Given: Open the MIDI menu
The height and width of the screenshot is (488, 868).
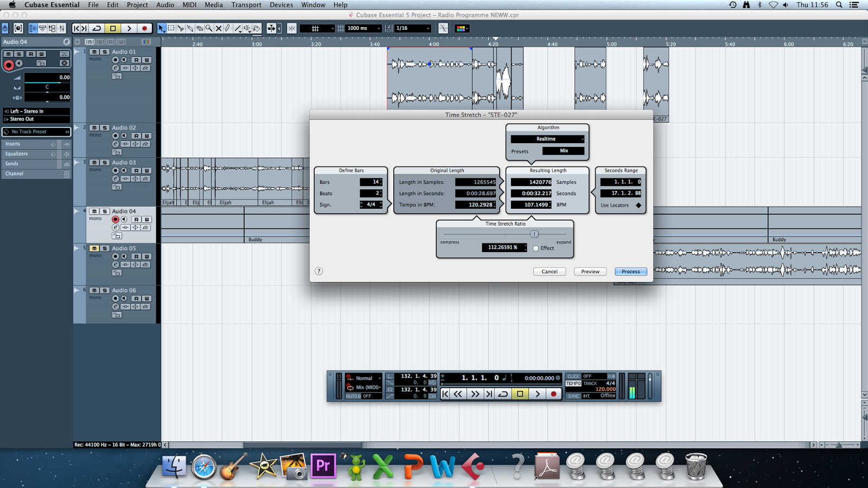Looking at the screenshot, I should click(x=189, y=5).
